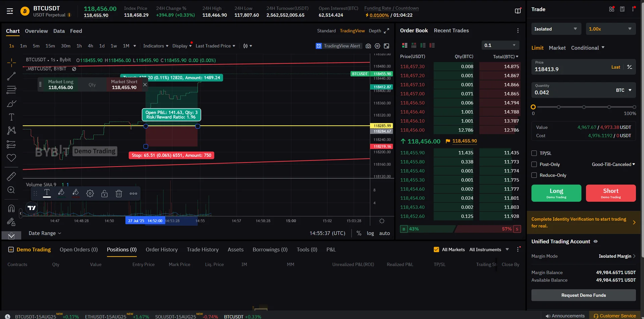Open the 1.00x leverage dropdown
The image size is (644, 319).
coord(611,29)
